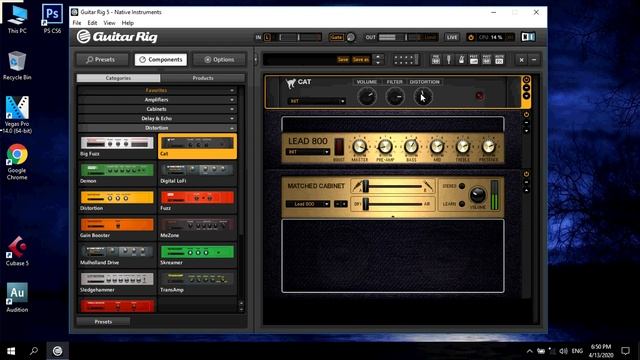The width and height of the screenshot is (640, 360).
Task: Switch to Categories view
Action: (118, 78)
